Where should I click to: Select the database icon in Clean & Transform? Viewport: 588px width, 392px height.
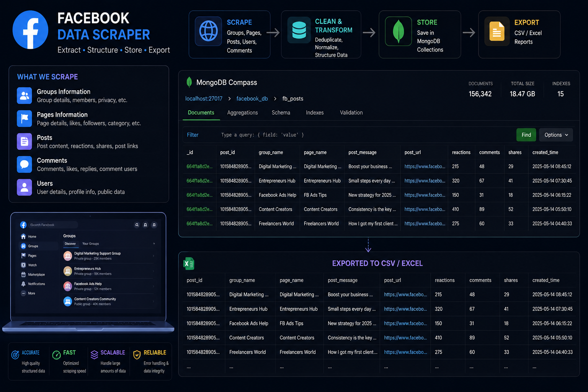299,30
